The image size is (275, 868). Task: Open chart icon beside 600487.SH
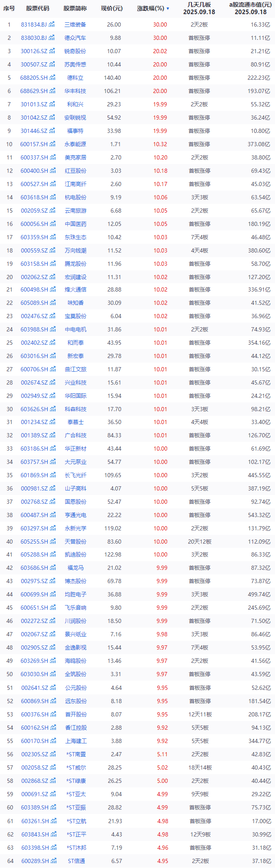pyautogui.click(x=52, y=515)
